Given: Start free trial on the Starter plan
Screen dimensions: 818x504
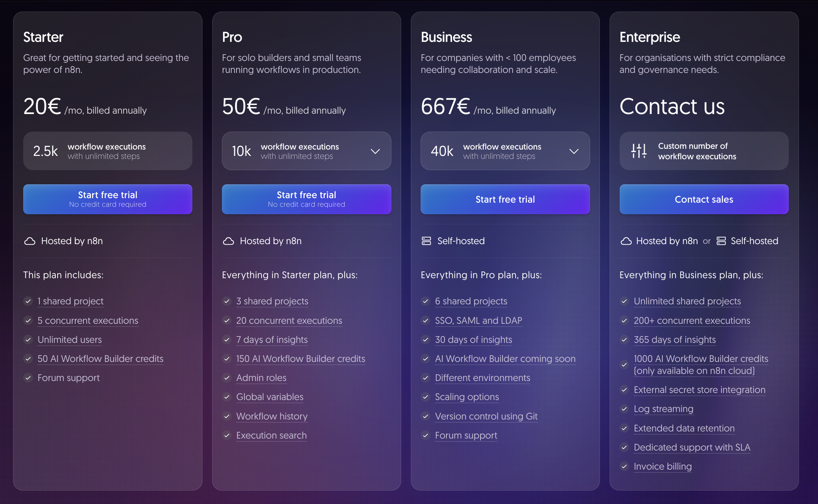Looking at the screenshot, I should 107,199.
